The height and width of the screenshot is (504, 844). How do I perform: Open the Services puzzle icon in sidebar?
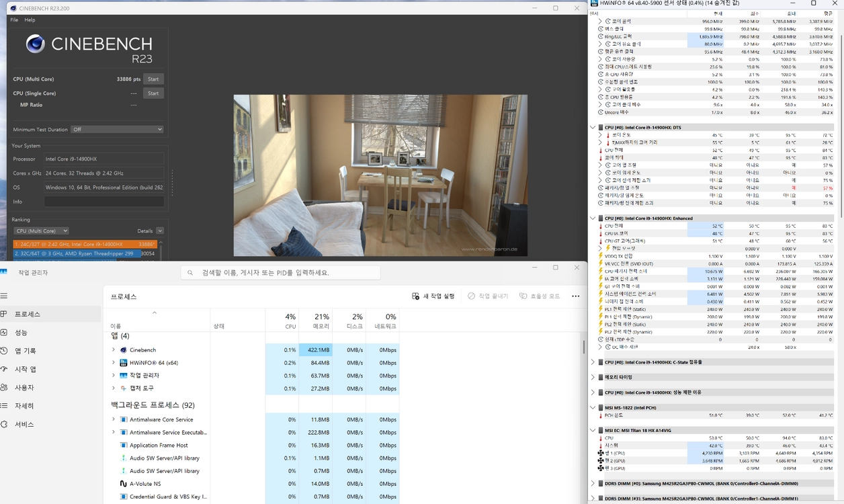click(x=3, y=424)
